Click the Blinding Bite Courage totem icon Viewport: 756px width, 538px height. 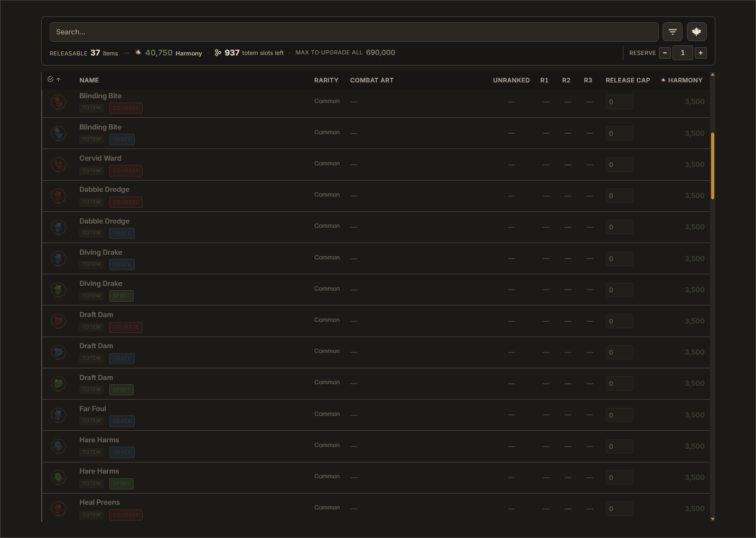pos(59,101)
